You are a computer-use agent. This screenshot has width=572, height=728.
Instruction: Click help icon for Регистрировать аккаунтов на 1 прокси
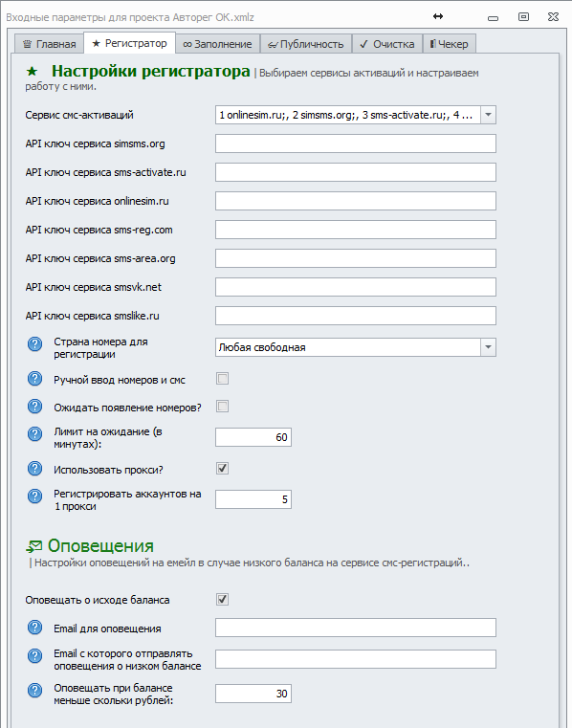click(x=34, y=496)
